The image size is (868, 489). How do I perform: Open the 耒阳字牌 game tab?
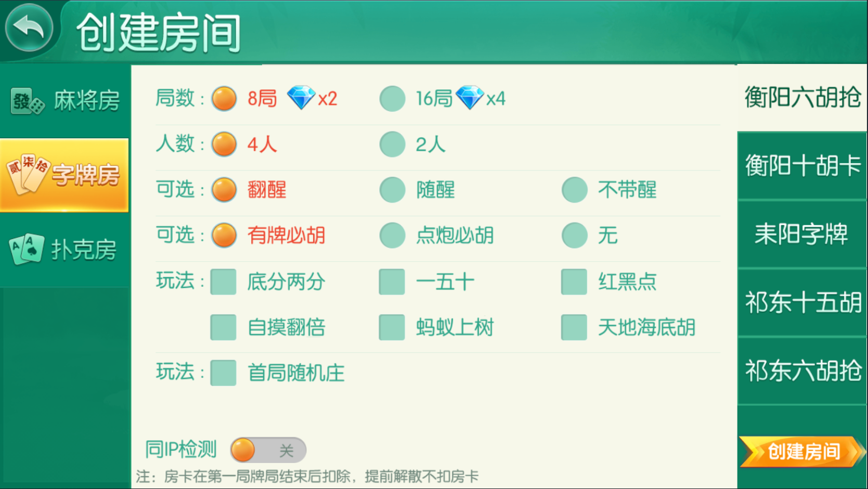coord(802,234)
